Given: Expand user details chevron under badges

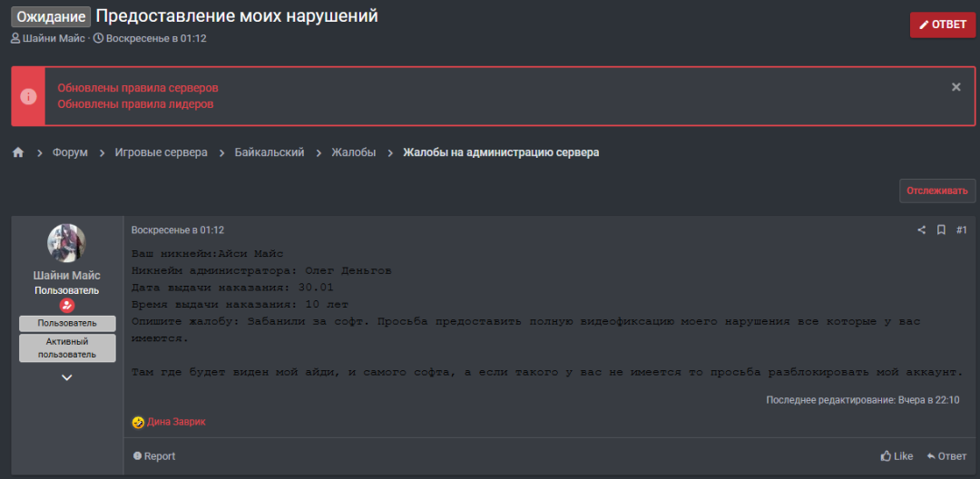Looking at the screenshot, I should pos(66,377).
